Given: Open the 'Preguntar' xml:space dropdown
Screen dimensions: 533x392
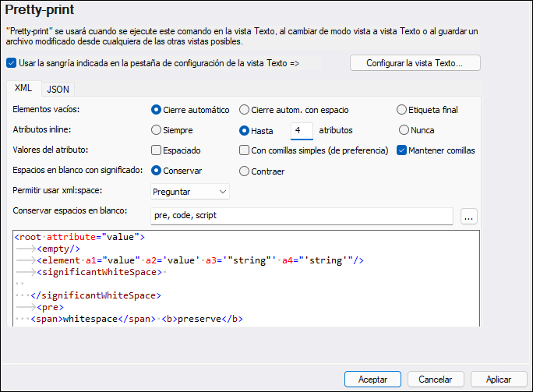Looking at the screenshot, I should [189, 191].
